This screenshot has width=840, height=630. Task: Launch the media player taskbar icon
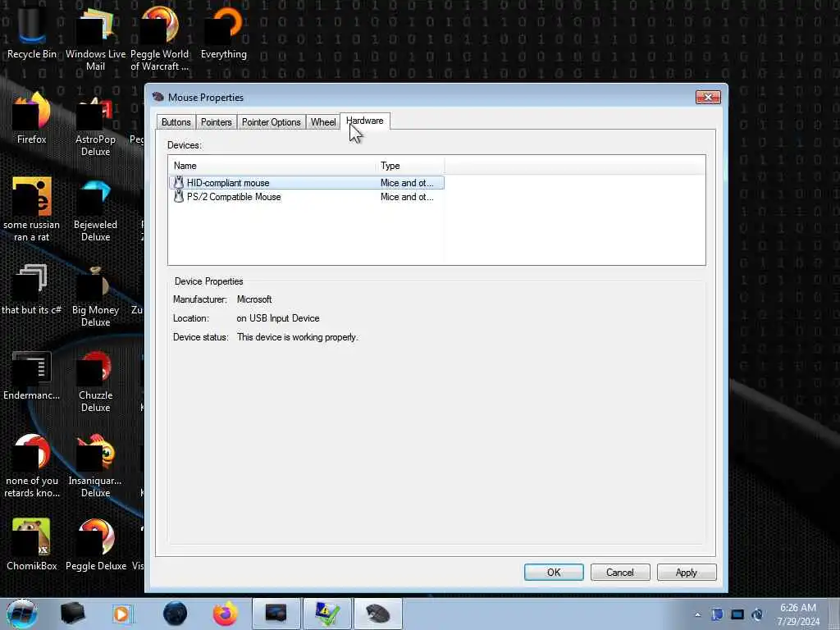(121, 614)
